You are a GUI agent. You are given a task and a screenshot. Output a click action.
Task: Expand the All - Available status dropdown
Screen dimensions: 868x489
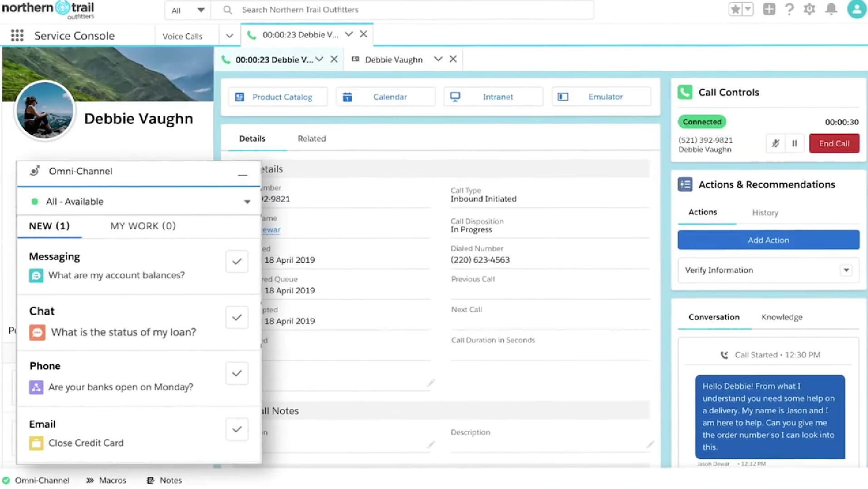pos(247,202)
